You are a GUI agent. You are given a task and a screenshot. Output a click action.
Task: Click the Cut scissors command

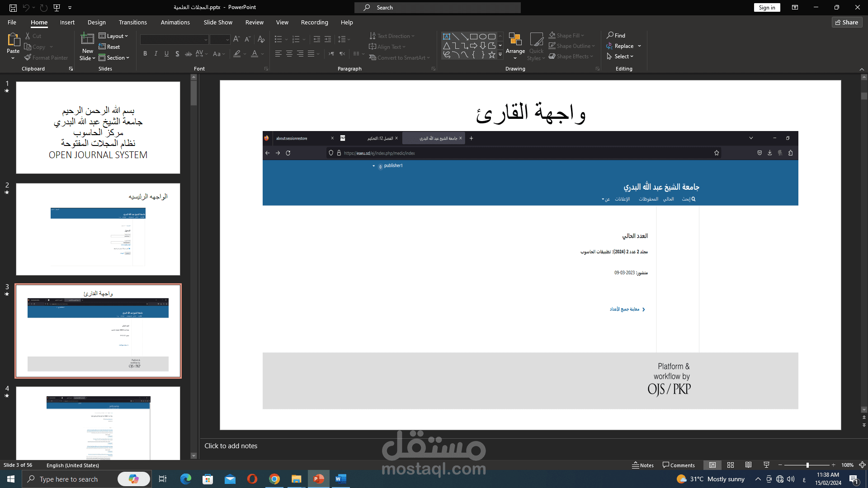click(x=33, y=36)
